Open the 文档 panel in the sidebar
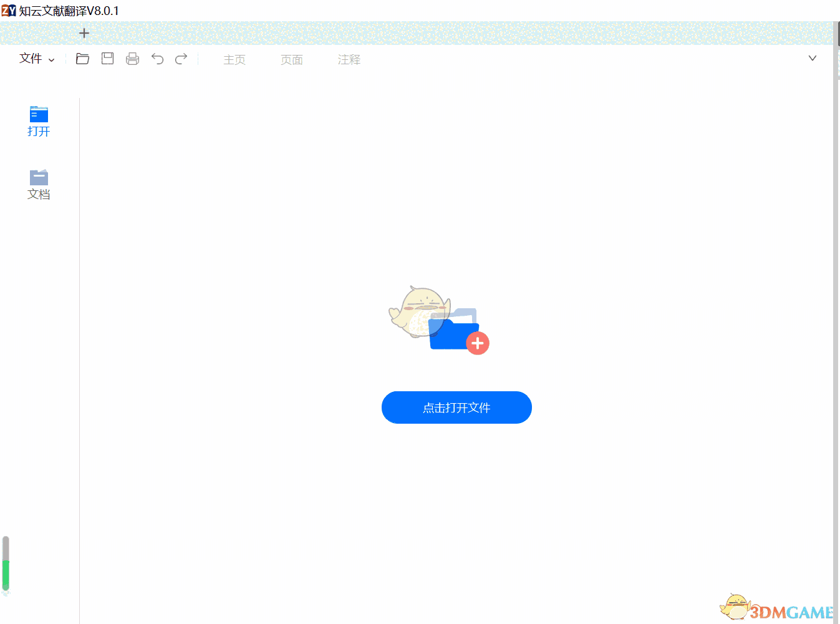 tap(38, 183)
